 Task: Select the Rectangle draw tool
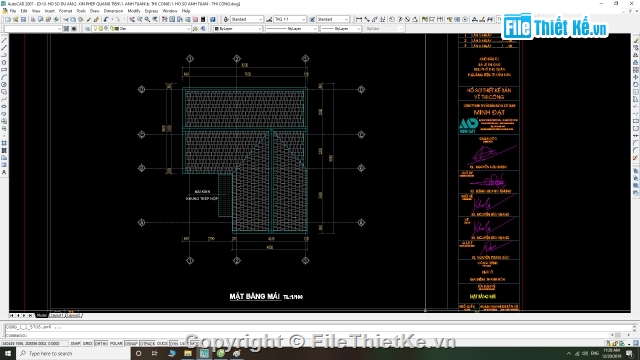coord(4,70)
